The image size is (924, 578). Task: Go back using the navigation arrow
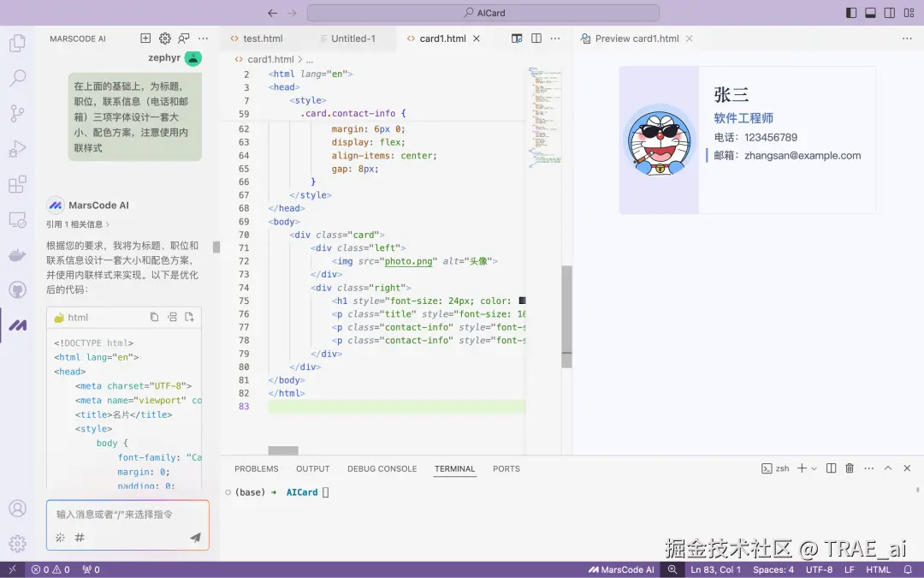272,13
